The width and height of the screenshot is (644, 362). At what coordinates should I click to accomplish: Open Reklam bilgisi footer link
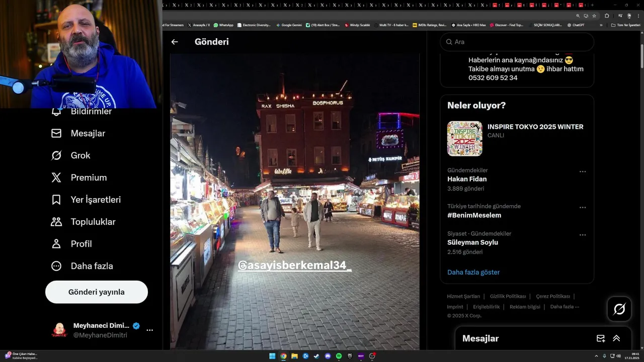pos(525,307)
